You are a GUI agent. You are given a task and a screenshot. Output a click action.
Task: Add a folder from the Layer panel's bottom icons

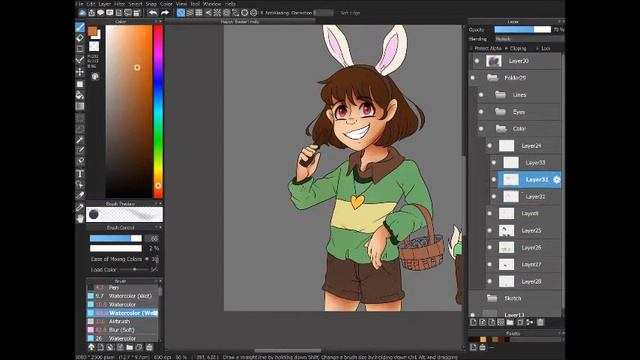point(510,322)
